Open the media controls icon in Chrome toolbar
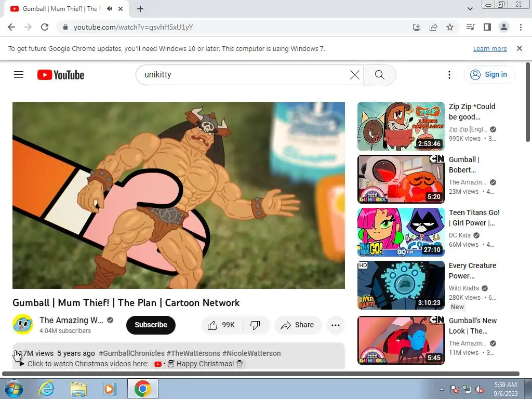This screenshot has height=399, width=532. pos(470,27)
